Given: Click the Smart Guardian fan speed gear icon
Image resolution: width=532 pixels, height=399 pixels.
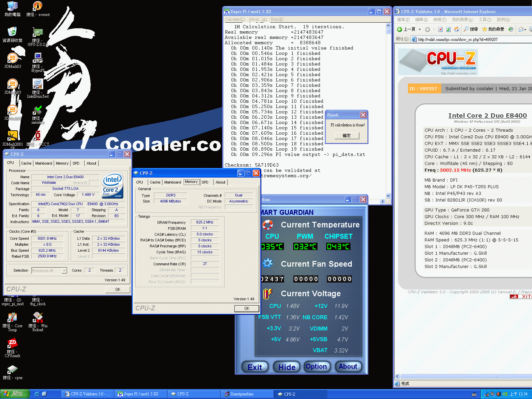Looking at the screenshot, I should click(x=268, y=263).
